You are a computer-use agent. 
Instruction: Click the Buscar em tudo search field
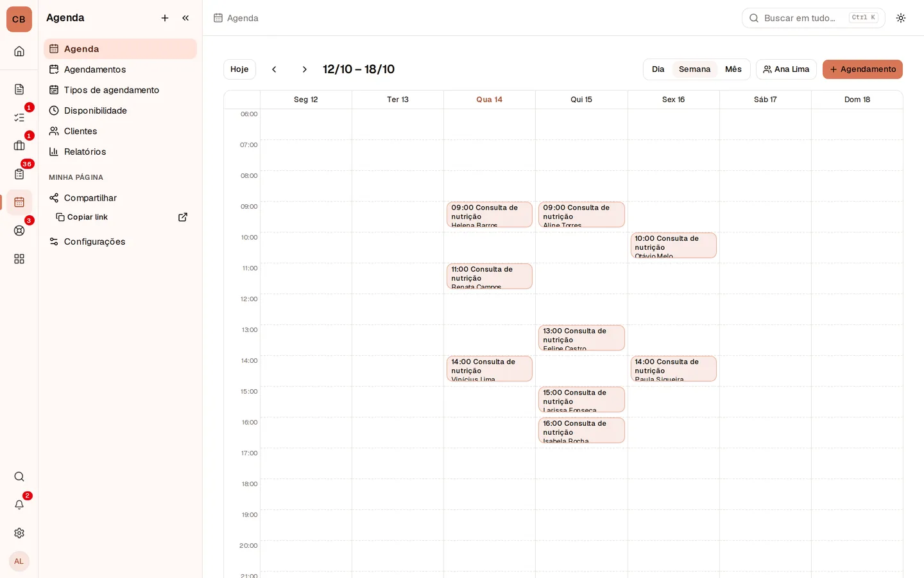[813, 18]
